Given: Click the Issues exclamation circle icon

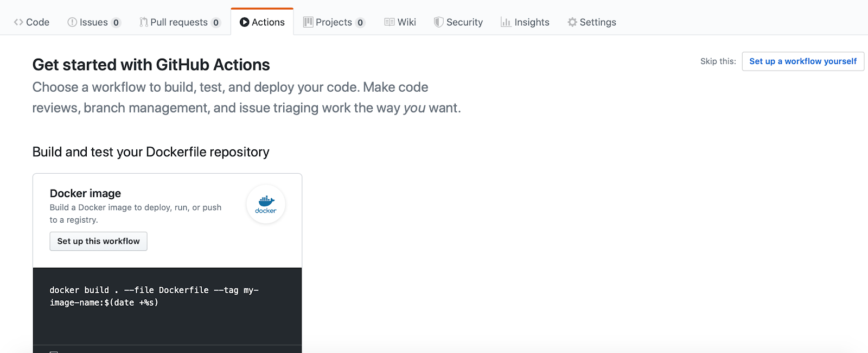Looking at the screenshot, I should pyautogui.click(x=72, y=22).
